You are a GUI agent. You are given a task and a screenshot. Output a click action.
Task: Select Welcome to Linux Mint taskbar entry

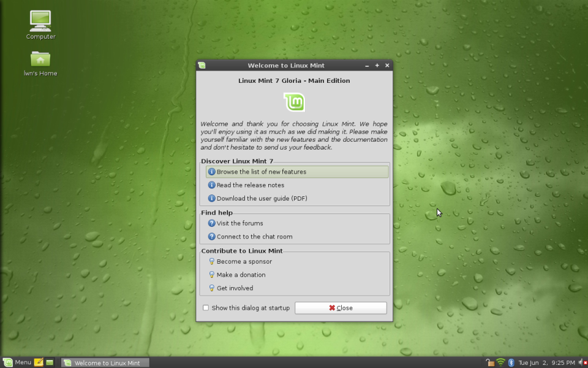(105, 362)
